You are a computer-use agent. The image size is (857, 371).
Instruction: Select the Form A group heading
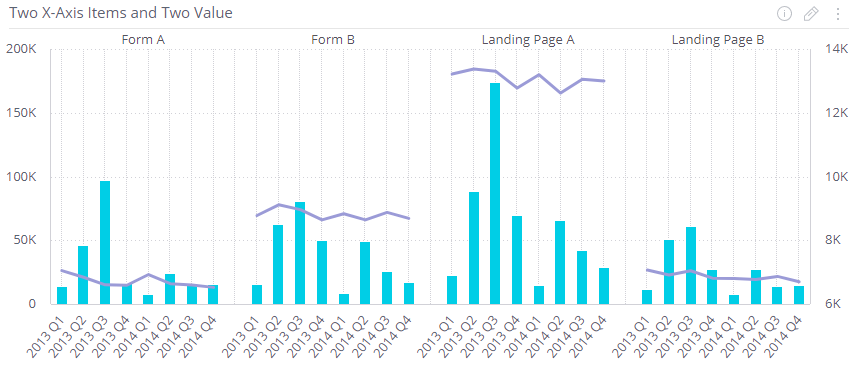coord(143,40)
